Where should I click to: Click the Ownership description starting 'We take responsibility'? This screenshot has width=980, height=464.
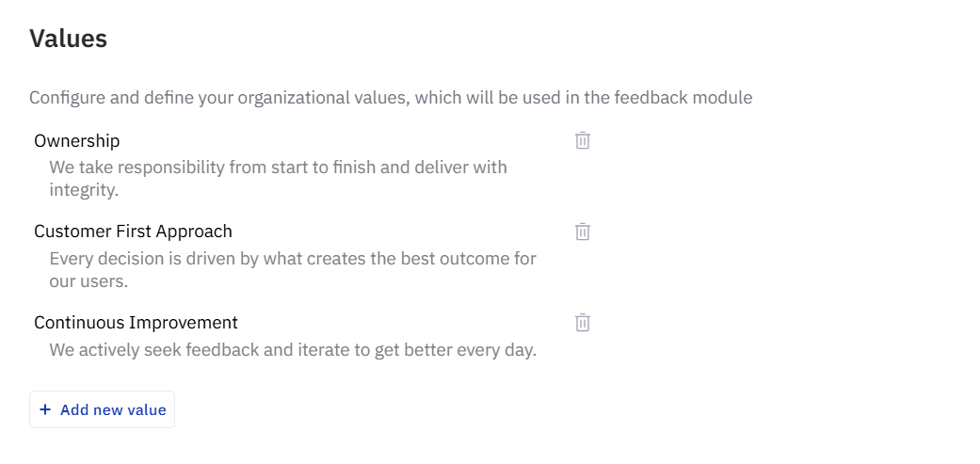click(x=278, y=168)
